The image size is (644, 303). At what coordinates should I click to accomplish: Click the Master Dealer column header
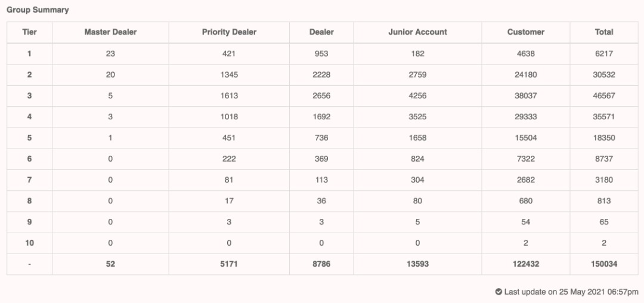(110, 32)
